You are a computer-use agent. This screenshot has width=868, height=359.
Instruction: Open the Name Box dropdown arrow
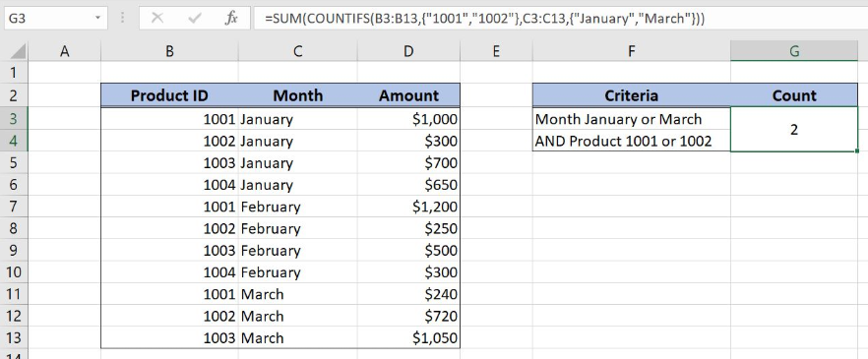pos(98,19)
